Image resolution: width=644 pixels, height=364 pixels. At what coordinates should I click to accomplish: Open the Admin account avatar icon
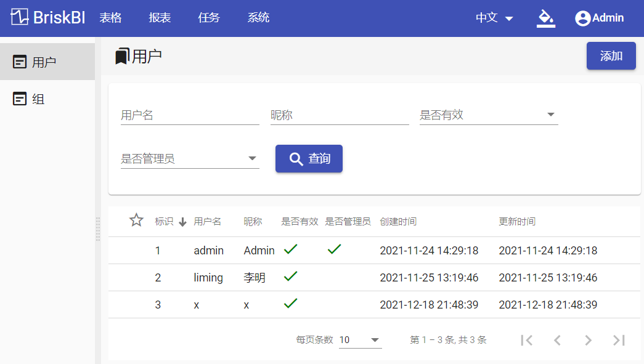(x=582, y=18)
